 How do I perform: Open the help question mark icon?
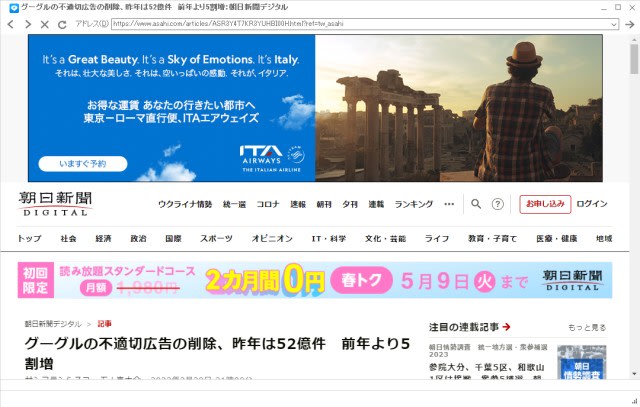(x=498, y=204)
